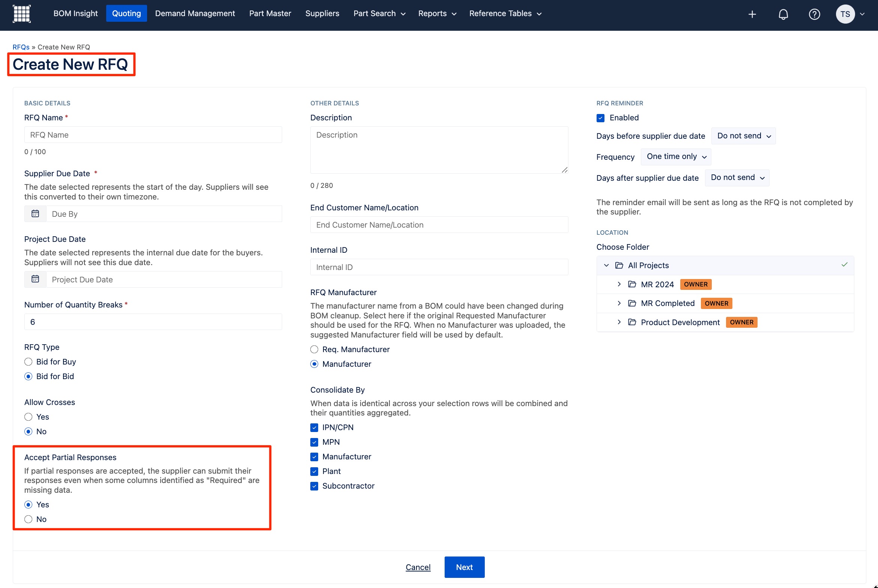
Task: Choose Yes under Allow Crosses
Action: pyautogui.click(x=28, y=417)
